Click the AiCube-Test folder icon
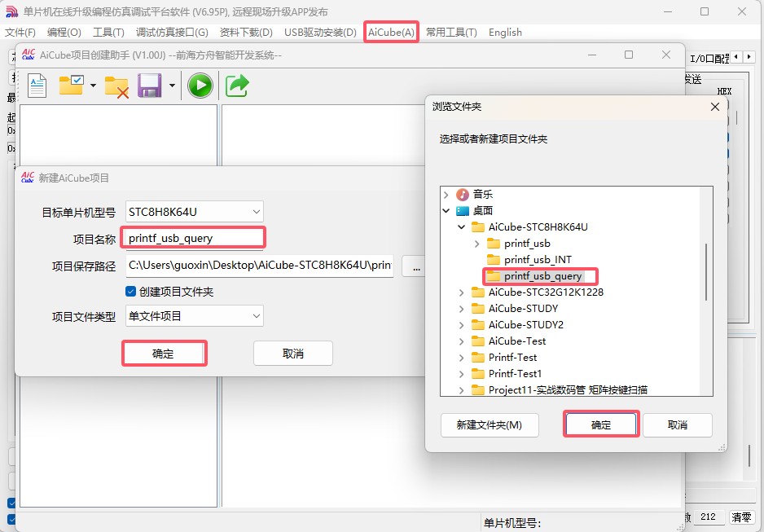The height and width of the screenshot is (532, 764). 478,341
